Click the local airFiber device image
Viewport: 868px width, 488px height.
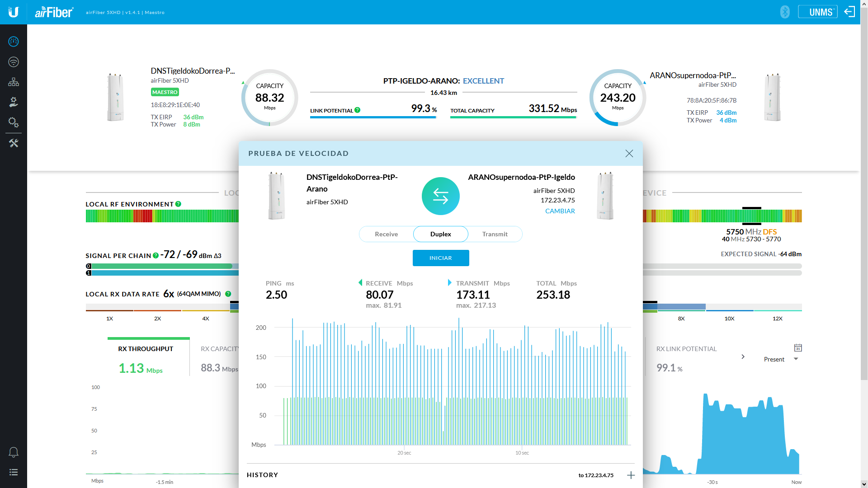pos(115,97)
